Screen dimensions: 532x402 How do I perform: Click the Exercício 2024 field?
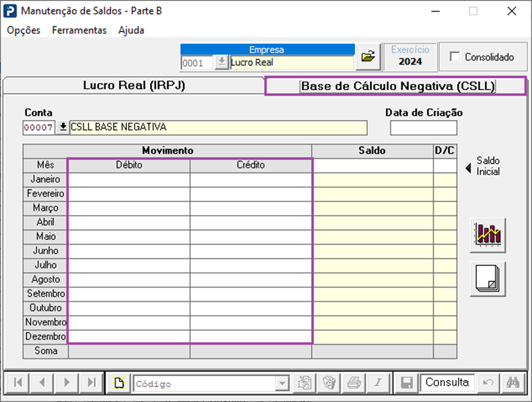pos(410,56)
